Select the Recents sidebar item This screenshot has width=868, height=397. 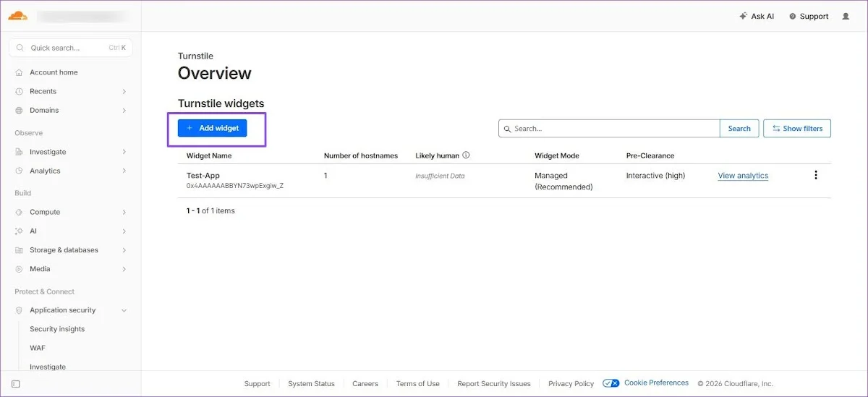click(x=71, y=91)
